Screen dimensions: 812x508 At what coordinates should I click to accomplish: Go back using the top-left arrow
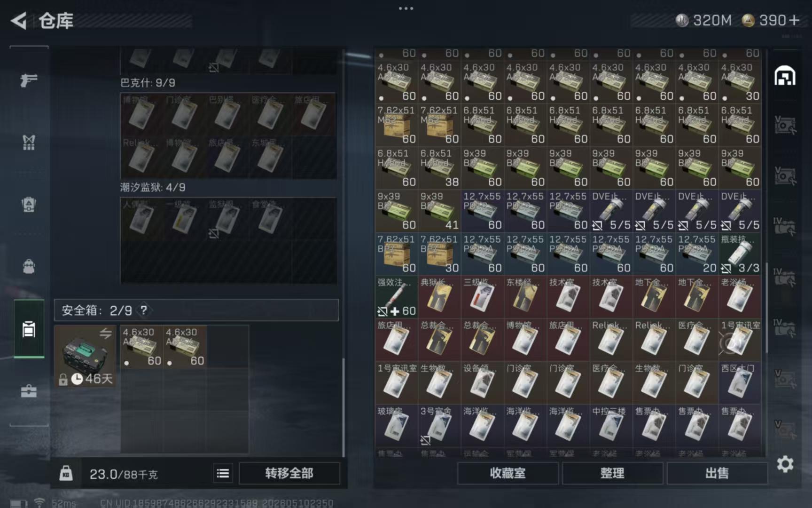point(19,21)
